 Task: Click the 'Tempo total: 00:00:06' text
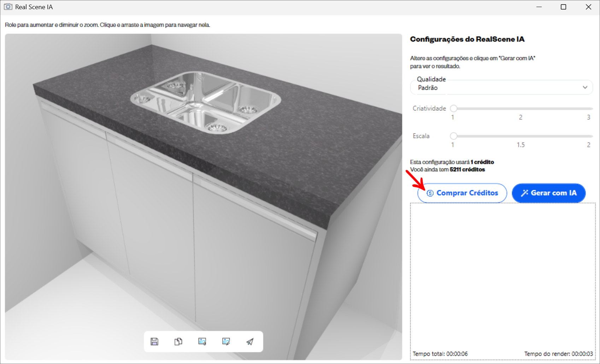440,354
